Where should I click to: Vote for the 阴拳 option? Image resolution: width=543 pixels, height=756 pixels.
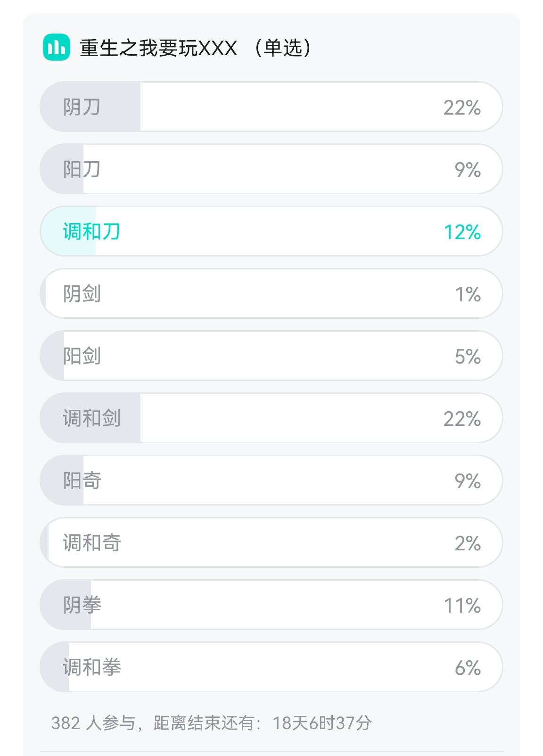[271, 605]
